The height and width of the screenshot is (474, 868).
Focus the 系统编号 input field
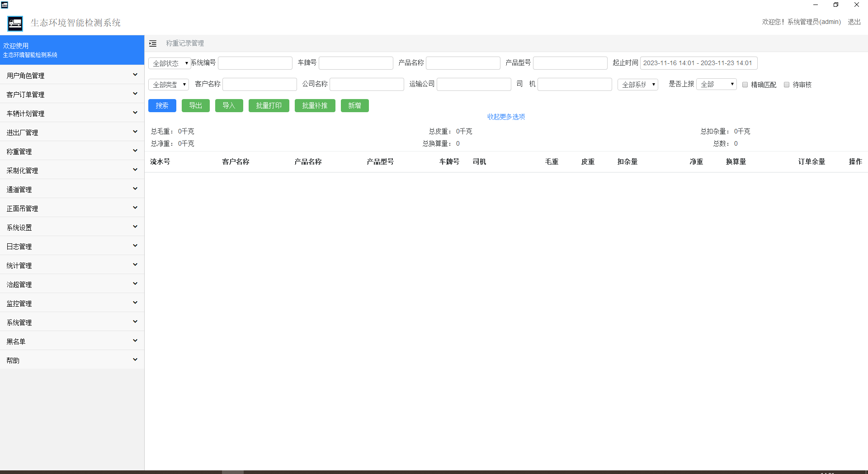[255, 63]
